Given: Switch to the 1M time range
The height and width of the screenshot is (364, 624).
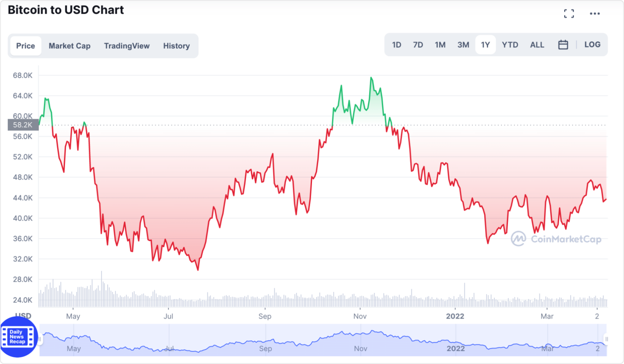Looking at the screenshot, I should (x=440, y=45).
